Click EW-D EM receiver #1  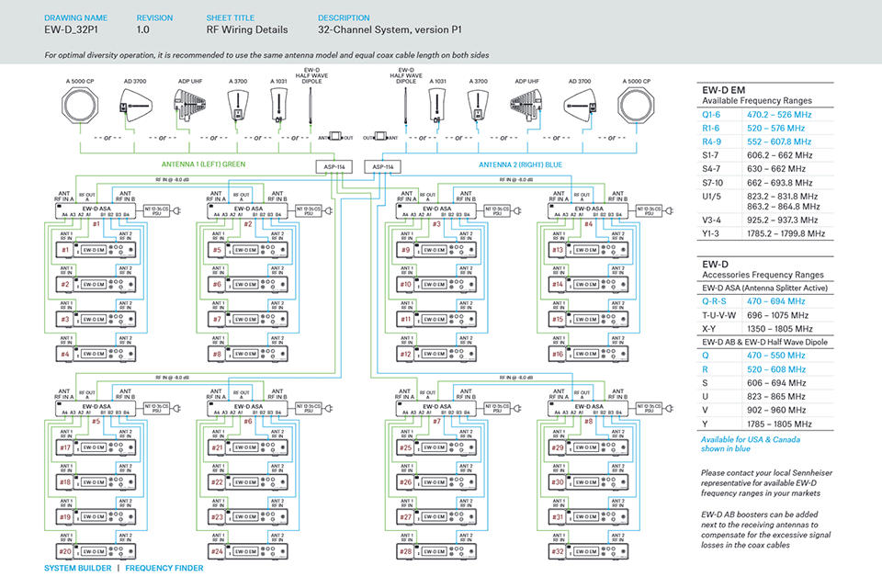[96, 250]
